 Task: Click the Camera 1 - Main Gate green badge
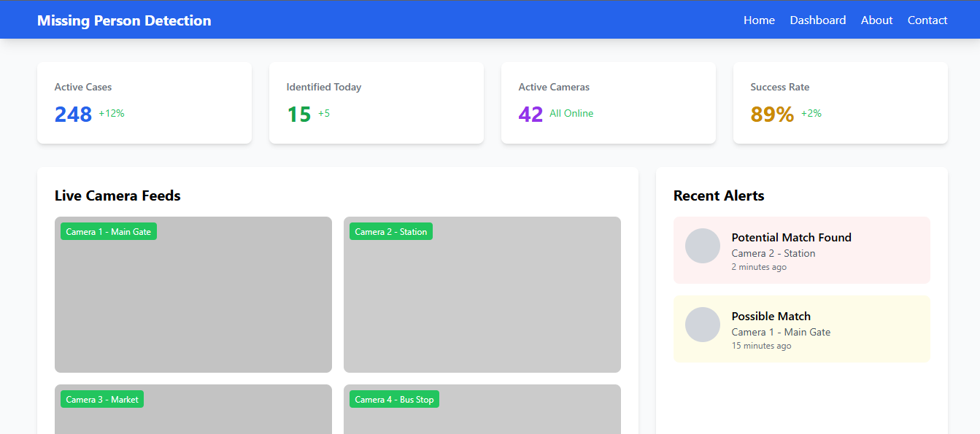point(109,231)
